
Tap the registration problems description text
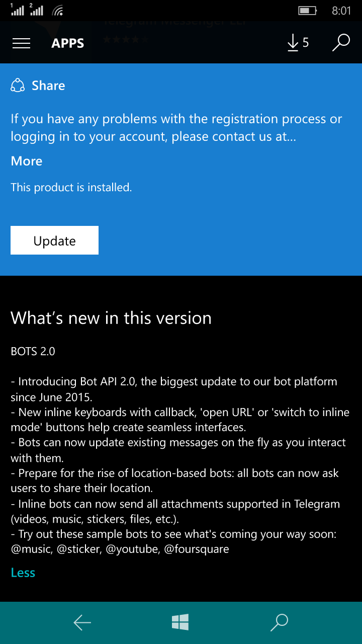coord(176,128)
